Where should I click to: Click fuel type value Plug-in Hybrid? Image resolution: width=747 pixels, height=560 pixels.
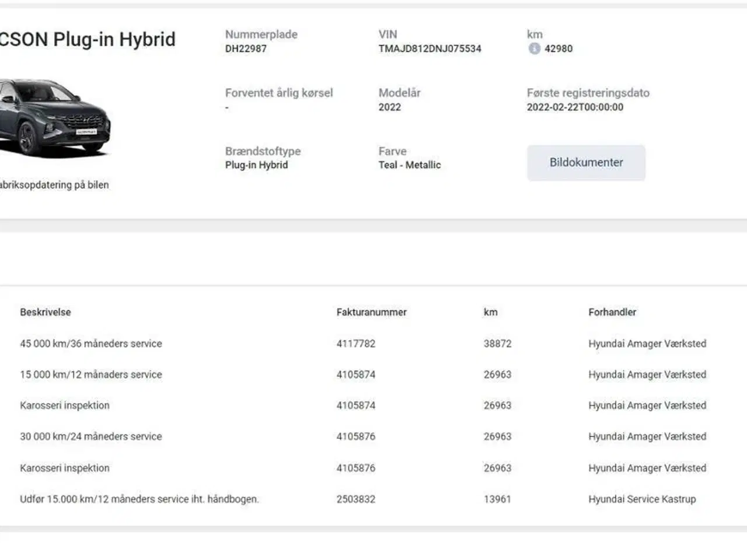click(x=256, y=165)
